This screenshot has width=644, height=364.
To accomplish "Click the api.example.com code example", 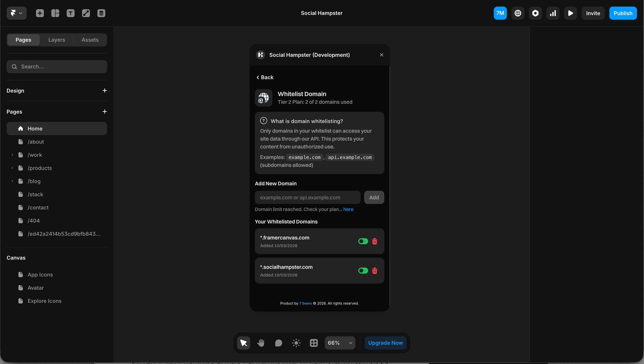I will 350,157.
